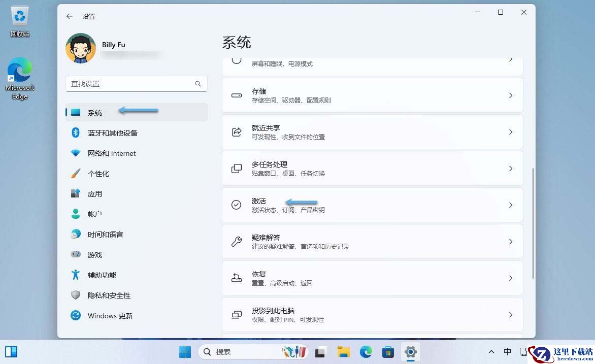This screenshot has height=364, width=595.
Task: Click the search magnifier in 查找设置
Action: coord(198,84)
